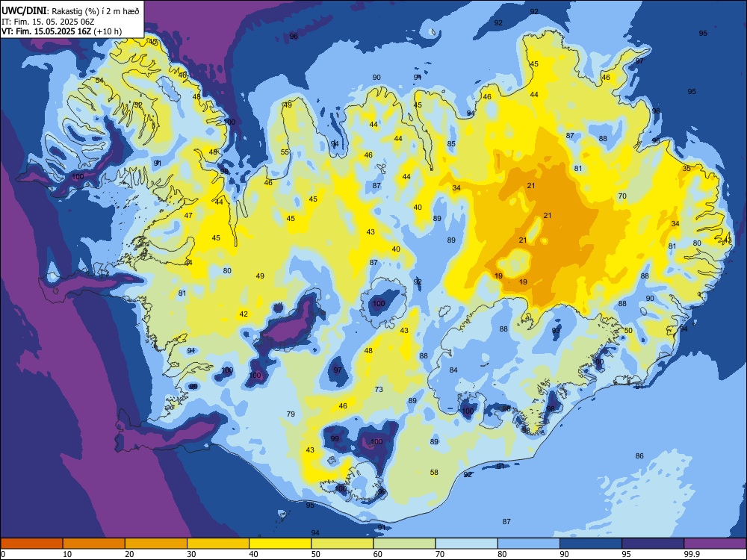The image size is (747, 560).
Task: Click the '35' humidity value on the map
Action: [686, 169]
